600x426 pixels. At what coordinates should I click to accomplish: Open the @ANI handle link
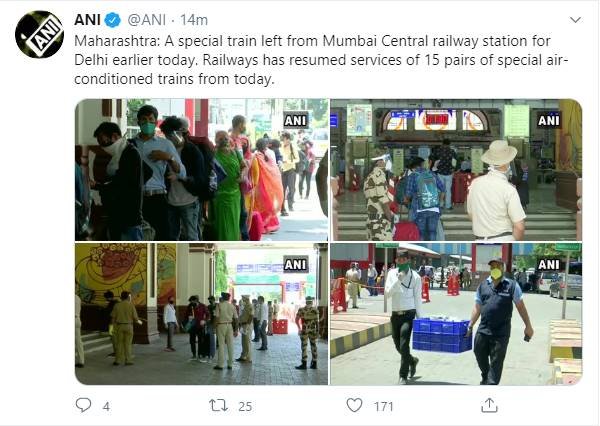point(147,20)
